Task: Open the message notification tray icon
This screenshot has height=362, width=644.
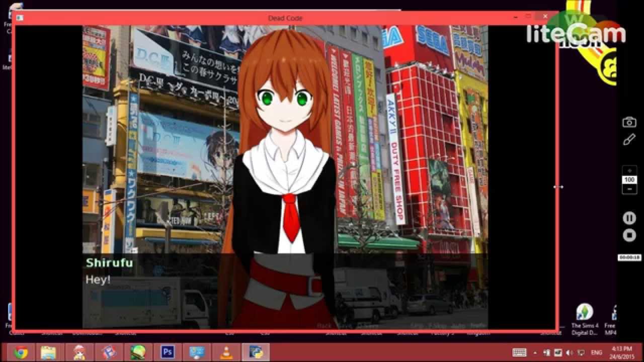Action: tap(581, 353)
